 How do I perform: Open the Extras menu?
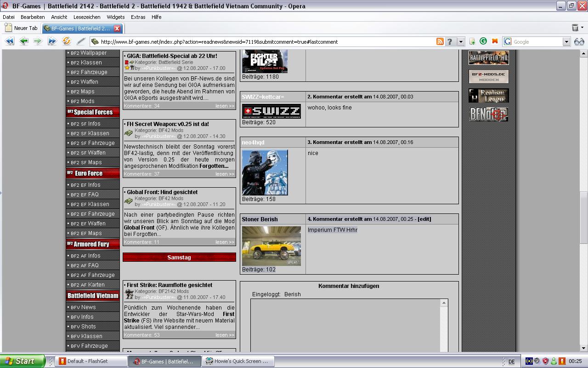point(138,17)
